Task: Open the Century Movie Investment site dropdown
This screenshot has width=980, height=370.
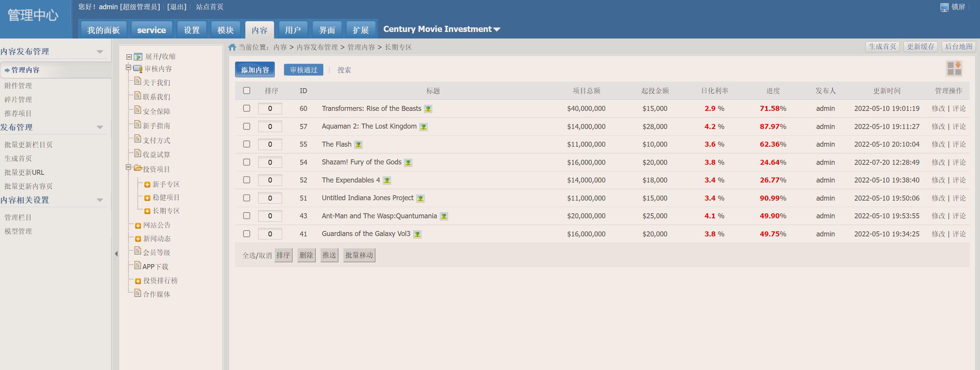Action: pos(441,29)
